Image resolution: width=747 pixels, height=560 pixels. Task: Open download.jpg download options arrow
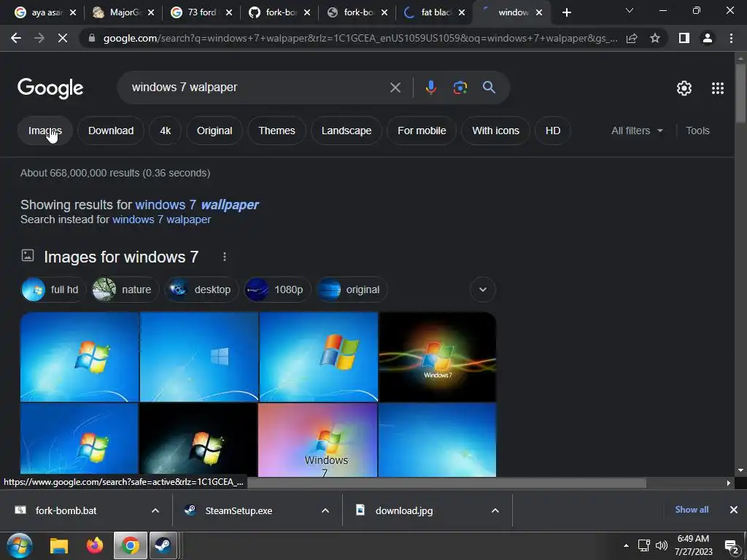point(495,510)
